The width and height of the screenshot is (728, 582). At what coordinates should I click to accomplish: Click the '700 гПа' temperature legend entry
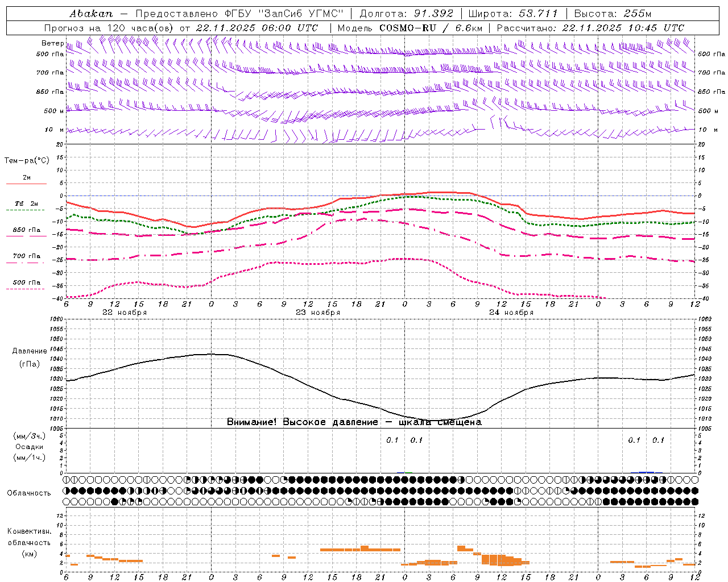[x=26, y=256]
